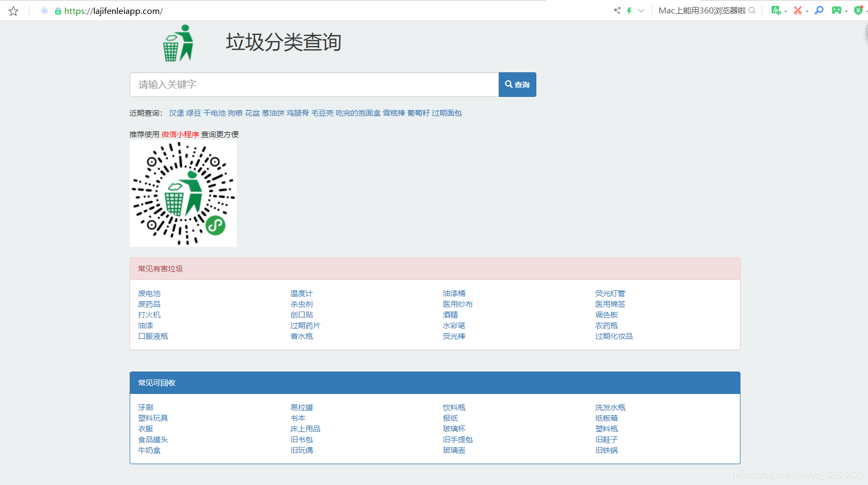
Task: Click the 洗发水瓶 link
Action: pyautogui.click(x=610, y=407)
